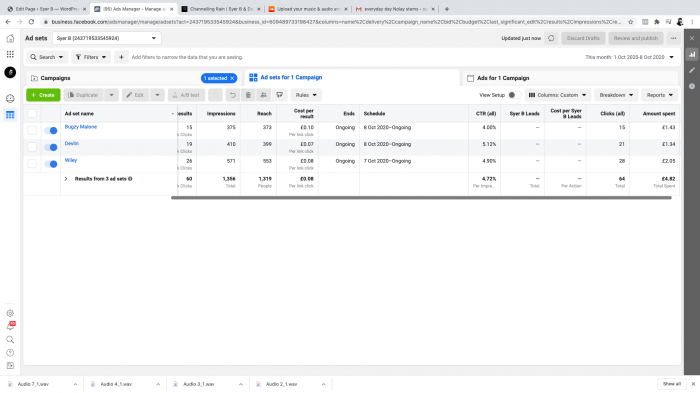Expand Results from 3 ad sets row
This screenshot has width=700, height=393.
(x=66, y=179)
